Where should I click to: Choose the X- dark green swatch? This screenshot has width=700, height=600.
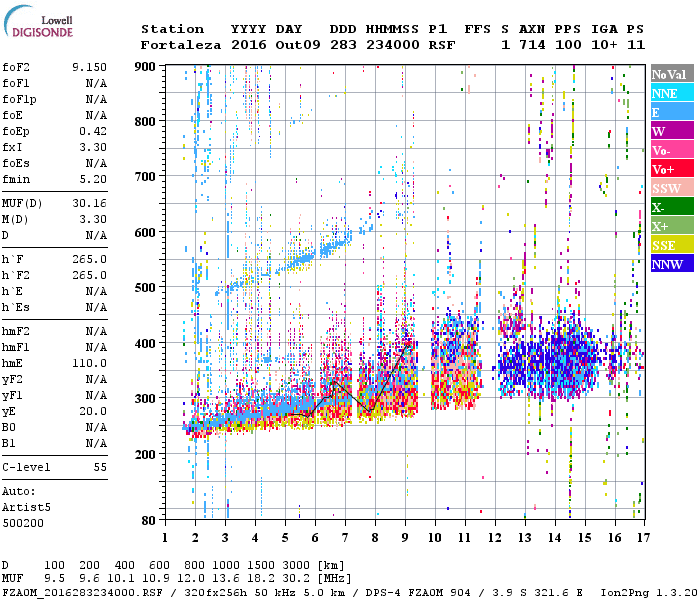tap(672, 207)
